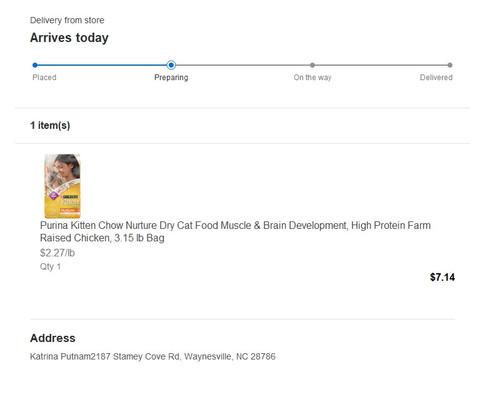This screenshot has width=500, height=404.
Task: Select the On the way step dot
Action: [x=312, y=65]
